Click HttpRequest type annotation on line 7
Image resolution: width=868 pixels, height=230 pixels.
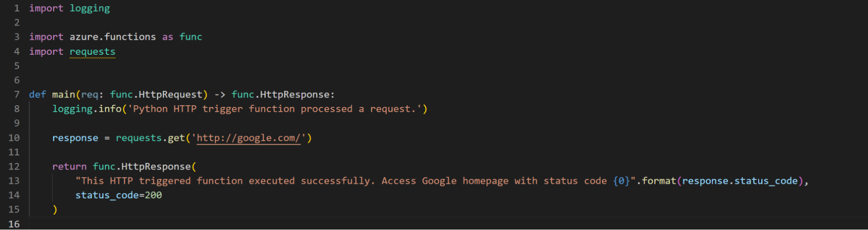[x=171, y=95]
